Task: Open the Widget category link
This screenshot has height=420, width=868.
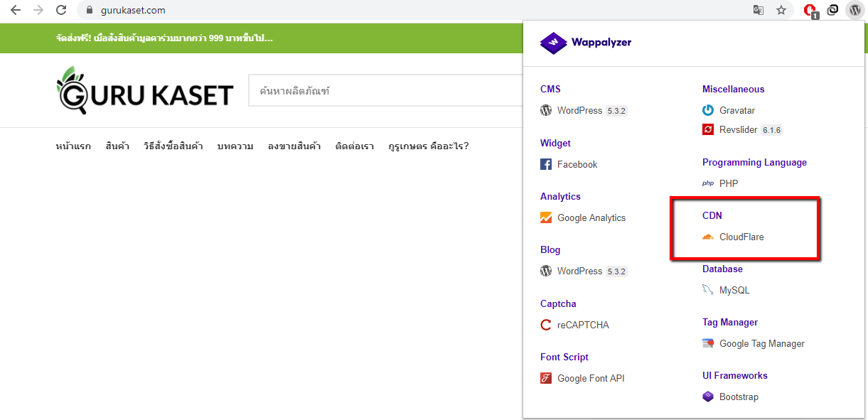Action: [x=555, y=144]
